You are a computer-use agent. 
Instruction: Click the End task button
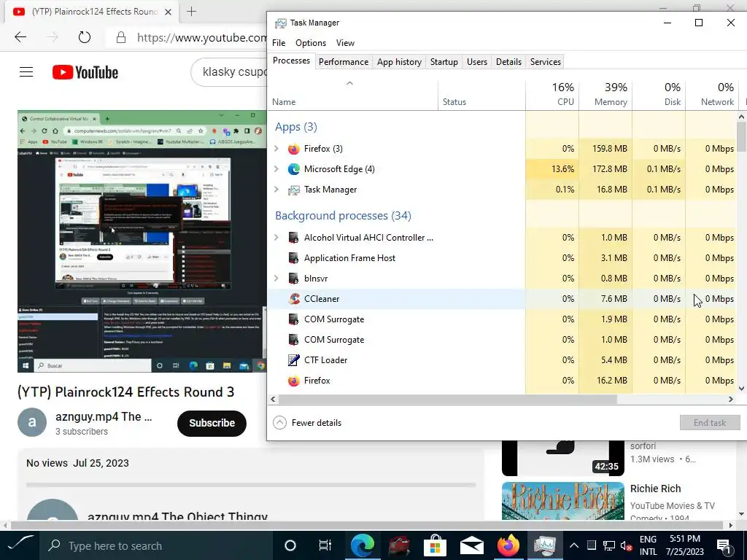[x=710, y=423]
